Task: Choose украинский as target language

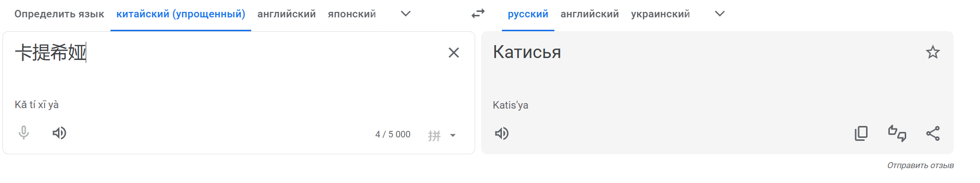Action: 660,14
